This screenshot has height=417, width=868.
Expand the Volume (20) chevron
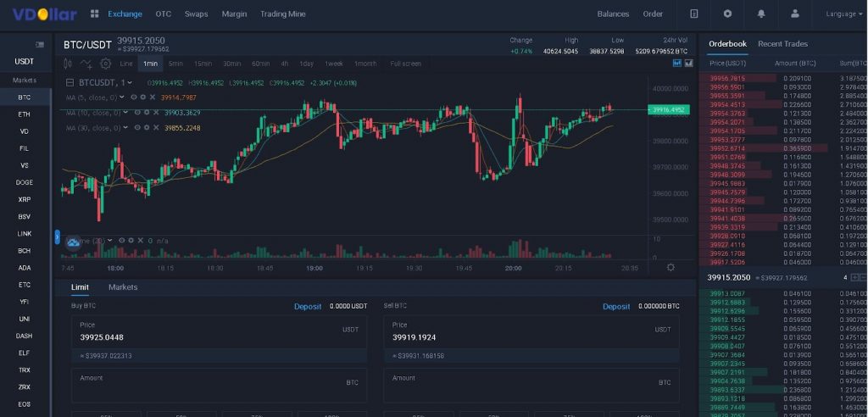(x=109, y=241)
